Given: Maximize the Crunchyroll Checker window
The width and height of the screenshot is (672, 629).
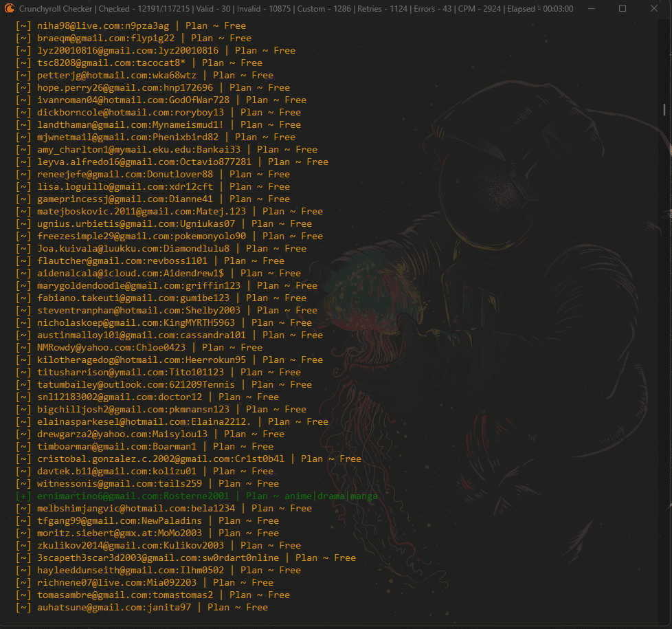Looking at the screenshot, I should point(623,8).
